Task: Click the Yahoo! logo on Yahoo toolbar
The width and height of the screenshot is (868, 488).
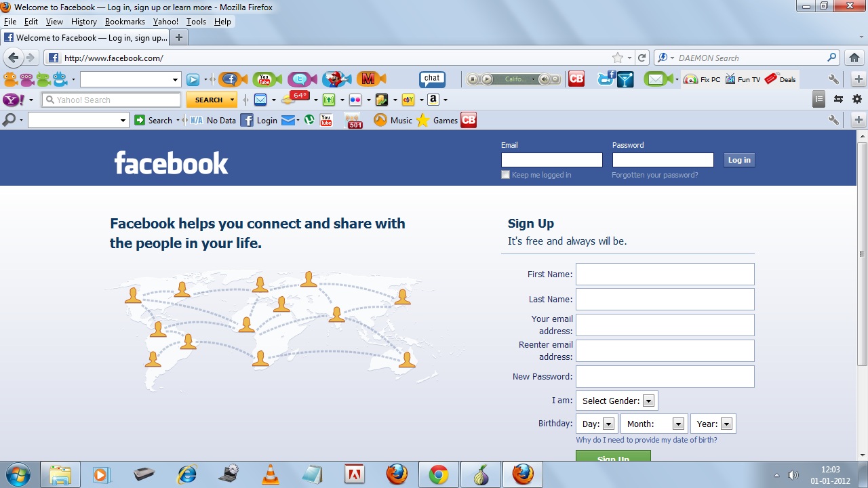Action: point(14,100)
